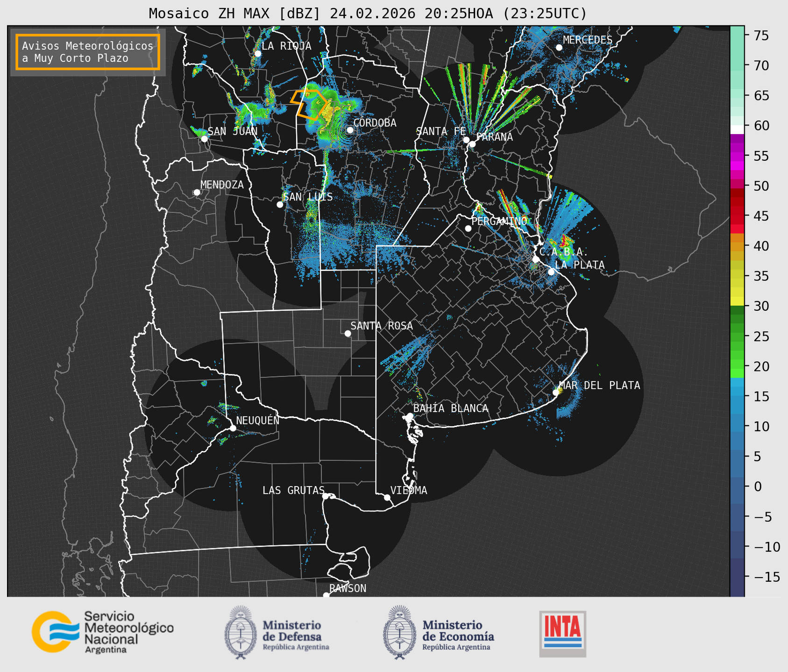The image size is (788, 672).
Task: Click the Las Grutas city label
Action: click(x=293, y=490)
